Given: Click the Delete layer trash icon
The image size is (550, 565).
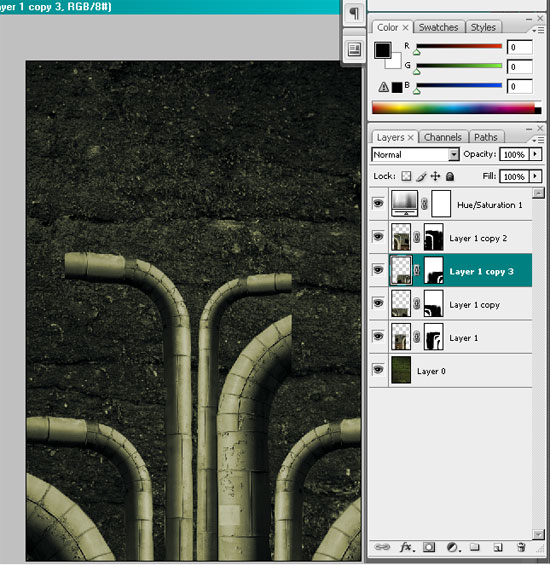Looking at the screenshot, I should click(x=521, y=547).
